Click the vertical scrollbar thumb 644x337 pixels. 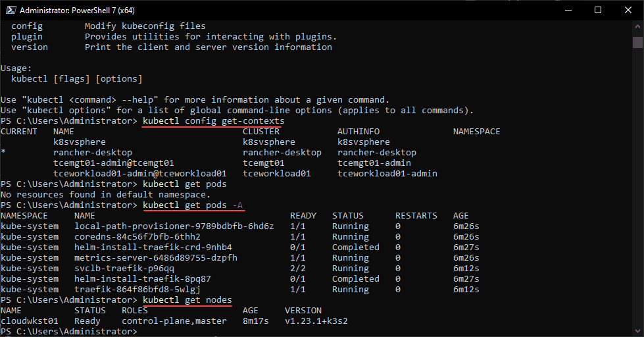[638, 42]
